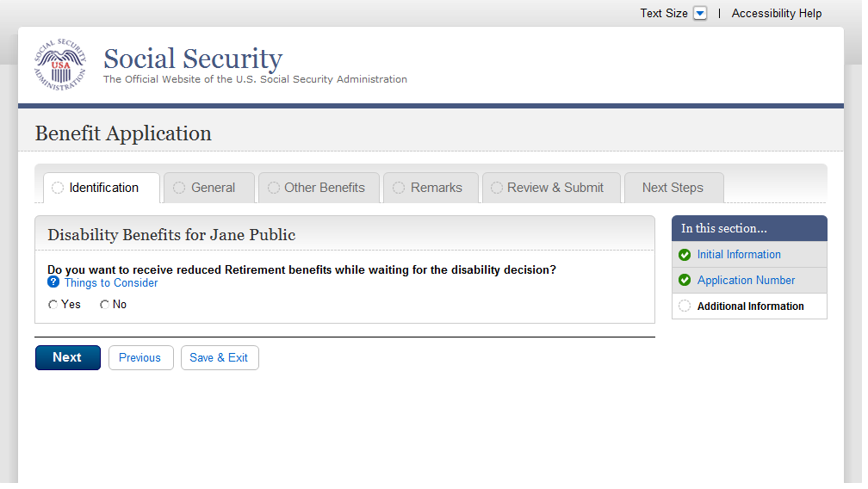Click green checkmark beside Application Number
Screen dimensions: 868x489
tap(685, 281)
